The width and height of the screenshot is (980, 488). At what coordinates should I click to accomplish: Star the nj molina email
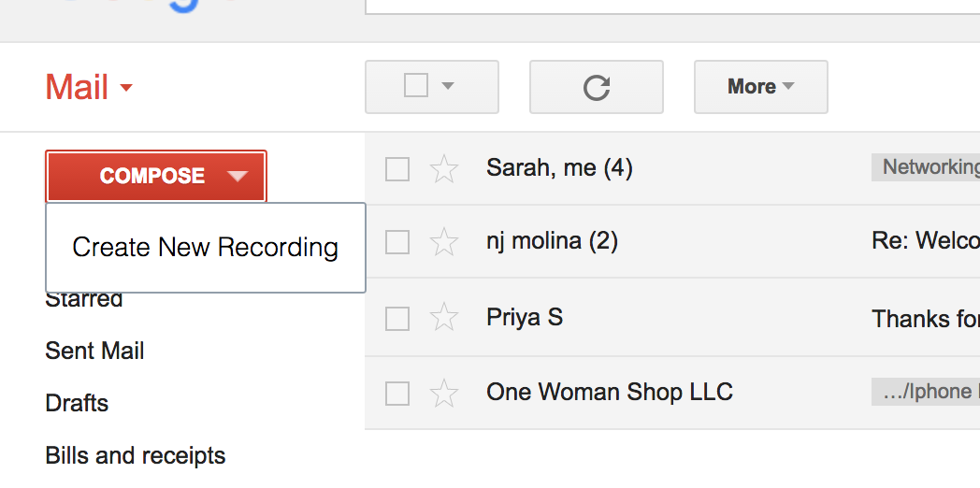pos(443,242)
